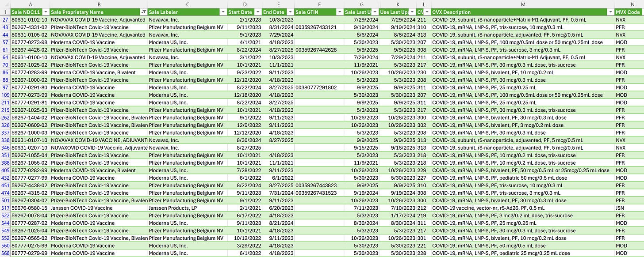Screen dimensions: 644x257
Task: Click the GTIN cell 00359267433121
Action: [x=319, y=27]
